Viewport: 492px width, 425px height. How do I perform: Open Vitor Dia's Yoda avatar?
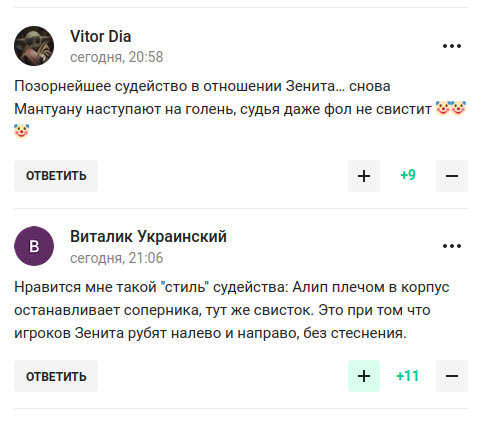34,46
